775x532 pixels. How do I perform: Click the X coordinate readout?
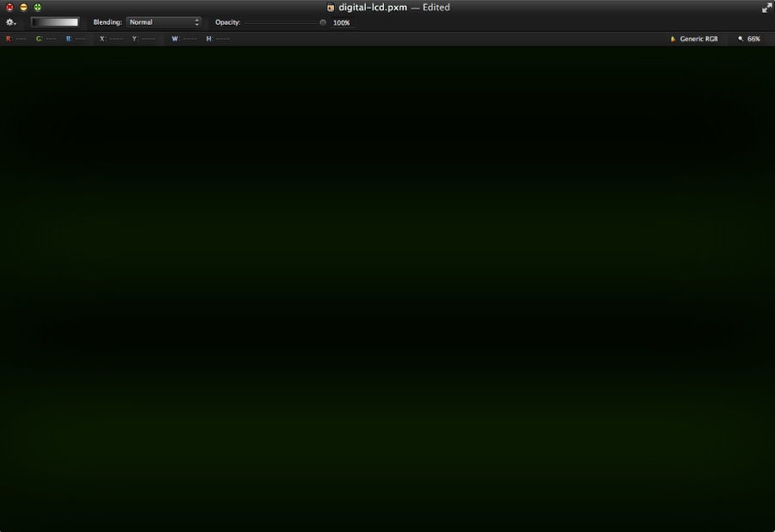[112, 39]
